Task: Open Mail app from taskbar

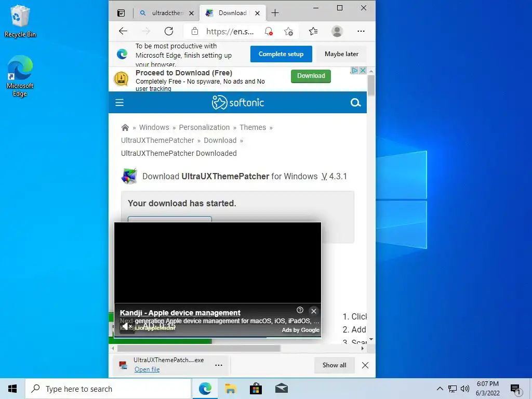Action: 281,389
